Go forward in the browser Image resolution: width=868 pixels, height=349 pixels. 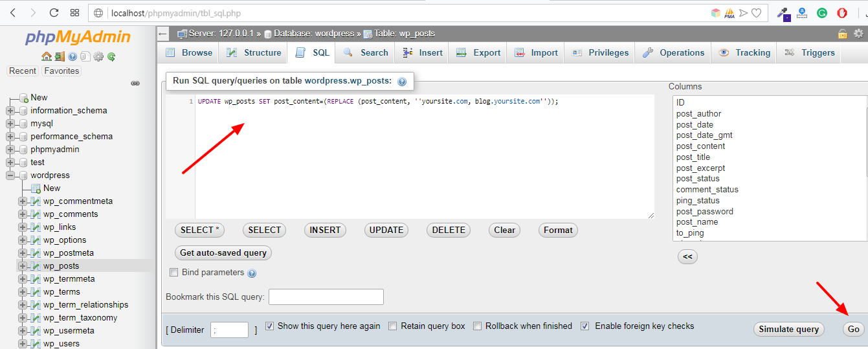coord(32,12)
